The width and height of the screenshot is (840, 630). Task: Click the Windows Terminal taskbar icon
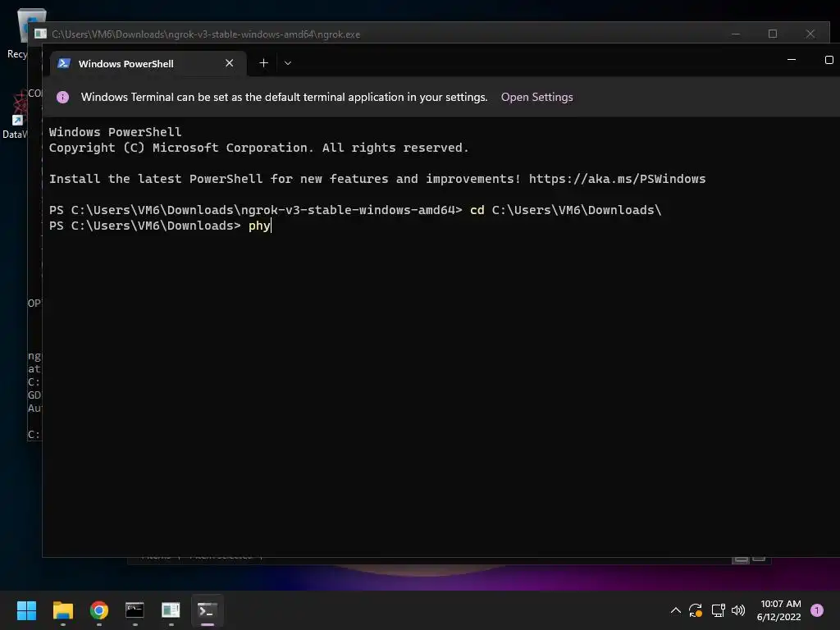point(208,610)
